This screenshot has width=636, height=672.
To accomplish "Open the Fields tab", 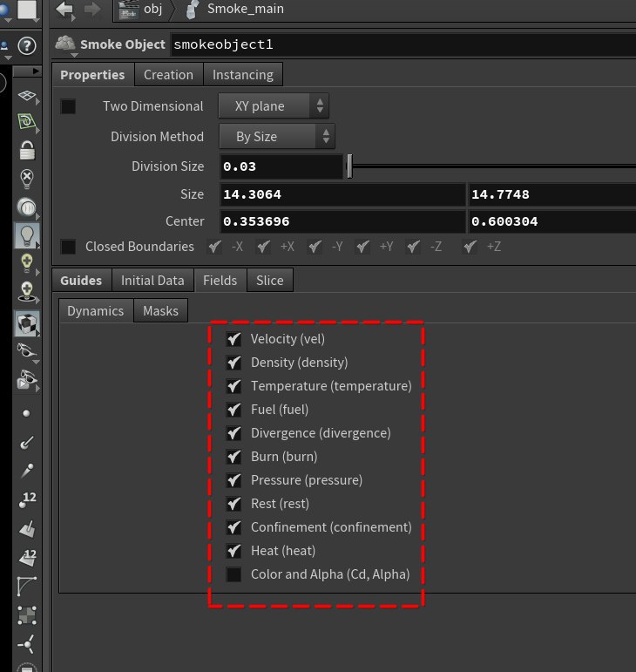I will point(220,281).
